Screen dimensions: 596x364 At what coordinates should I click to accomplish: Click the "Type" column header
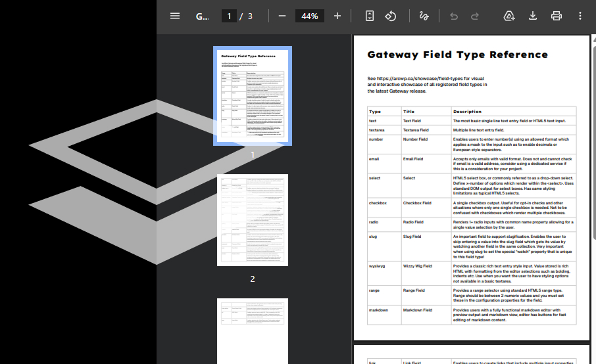[375, 112]
